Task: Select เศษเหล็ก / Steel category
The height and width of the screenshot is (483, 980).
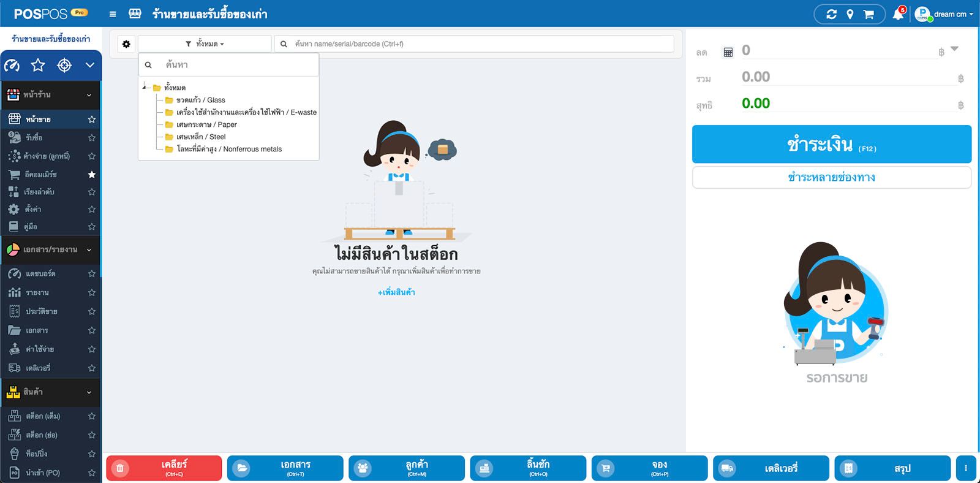Action: pos(201,137)
